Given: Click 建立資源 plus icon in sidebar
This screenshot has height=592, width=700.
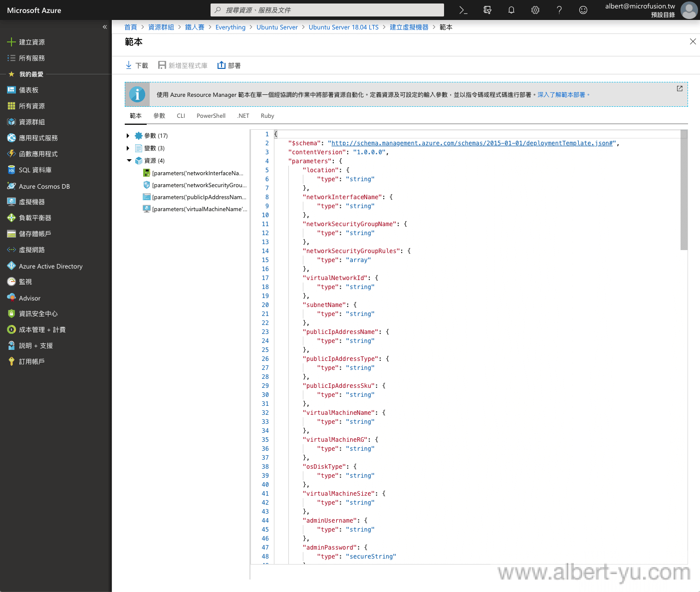Looking at the screenshot, I should pos(11,42).
